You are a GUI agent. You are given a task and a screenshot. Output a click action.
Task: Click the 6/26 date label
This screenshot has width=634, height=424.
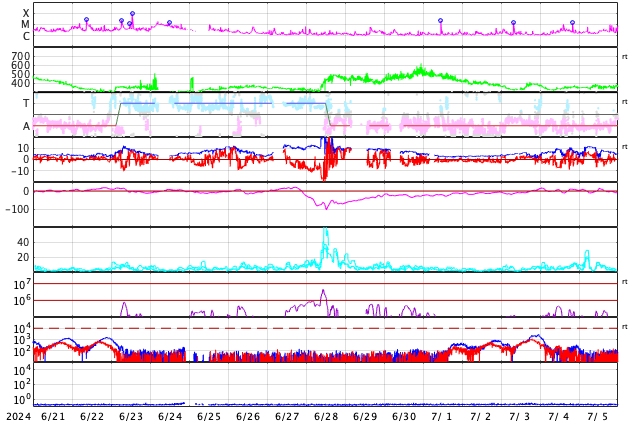248,417
